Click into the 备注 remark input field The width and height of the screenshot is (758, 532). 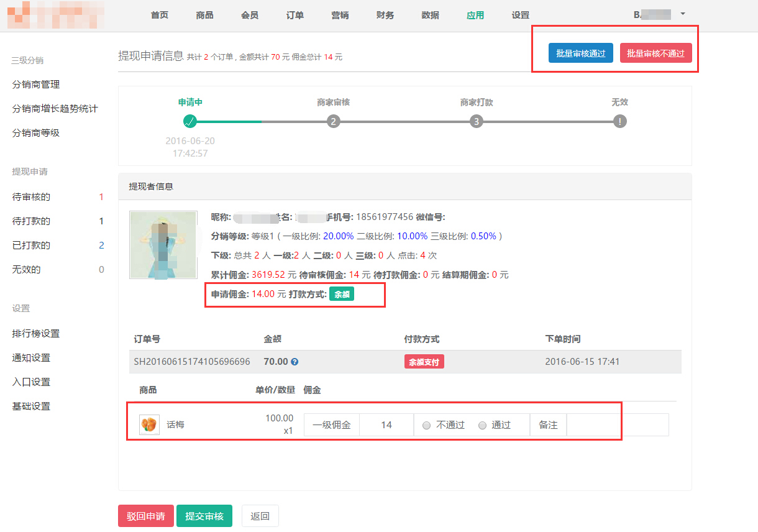(617, 425)
